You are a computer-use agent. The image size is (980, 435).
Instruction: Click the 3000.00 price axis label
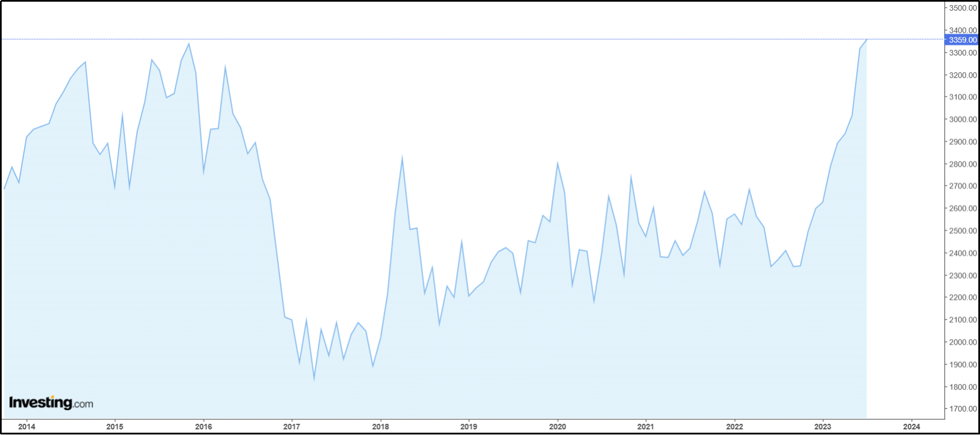[x=963, y=119]
